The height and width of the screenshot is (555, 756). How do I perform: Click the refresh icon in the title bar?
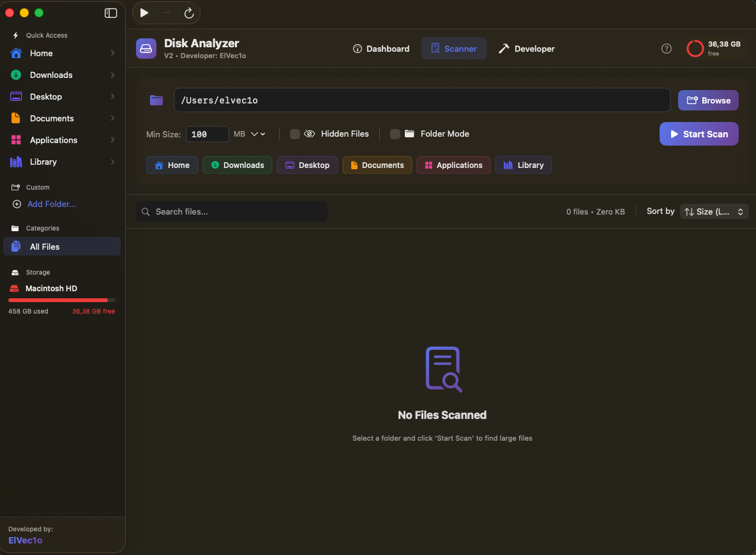(x=188, y=12)
